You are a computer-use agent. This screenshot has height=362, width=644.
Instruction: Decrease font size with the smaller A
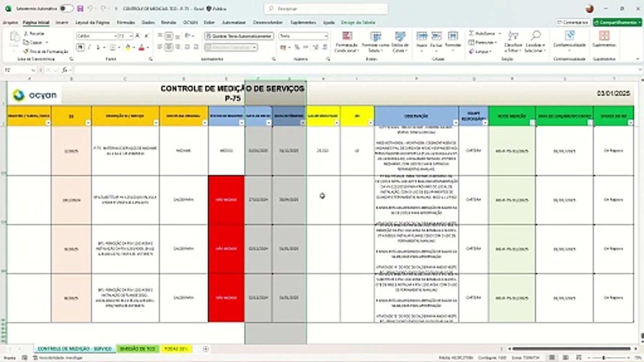[146, 36]
